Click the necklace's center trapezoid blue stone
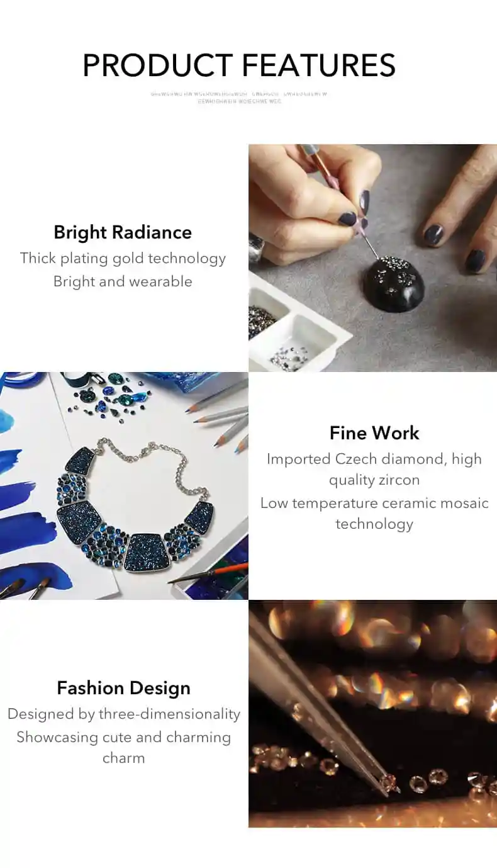497x868 pixels. click(147, 552)
